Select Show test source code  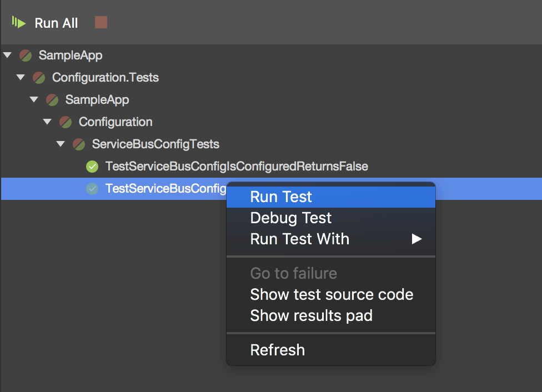[332, 295]
